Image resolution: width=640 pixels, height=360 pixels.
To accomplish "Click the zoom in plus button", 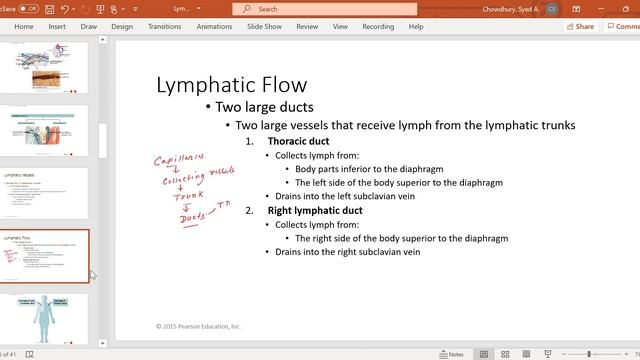I will coord(626,354).
